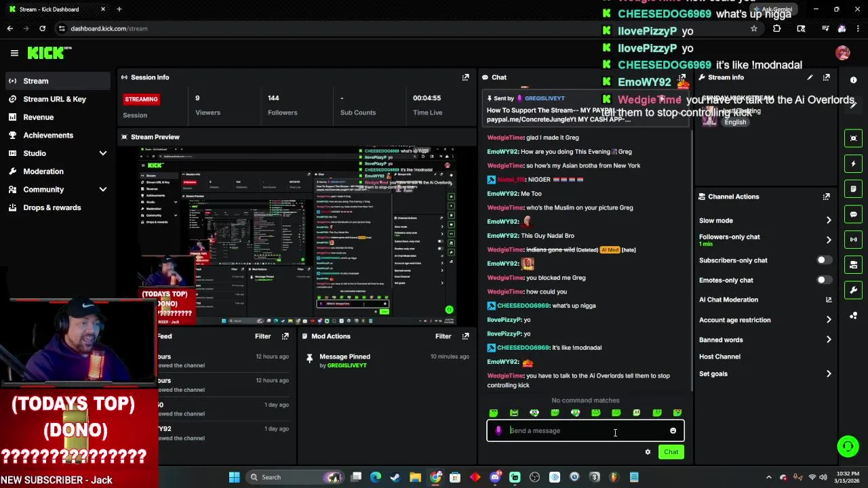Open Banned words options arrow
This screenshot has width=868, height=488.
tap(828, 340)
